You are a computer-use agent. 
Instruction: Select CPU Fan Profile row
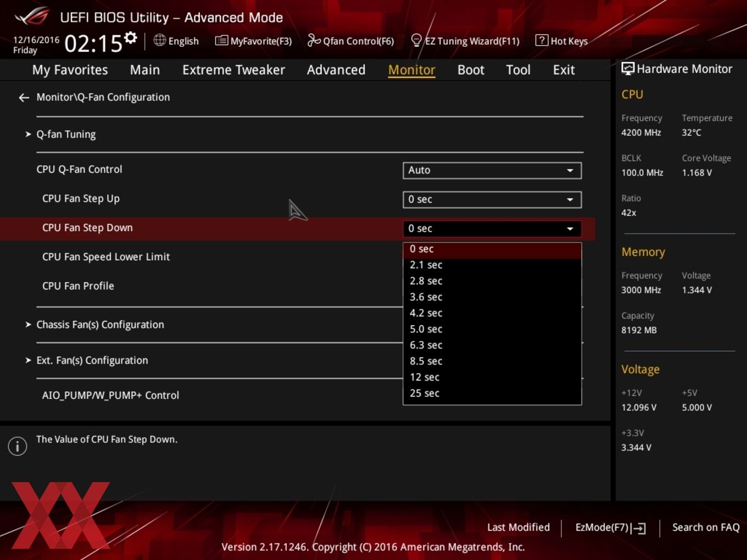78,286
